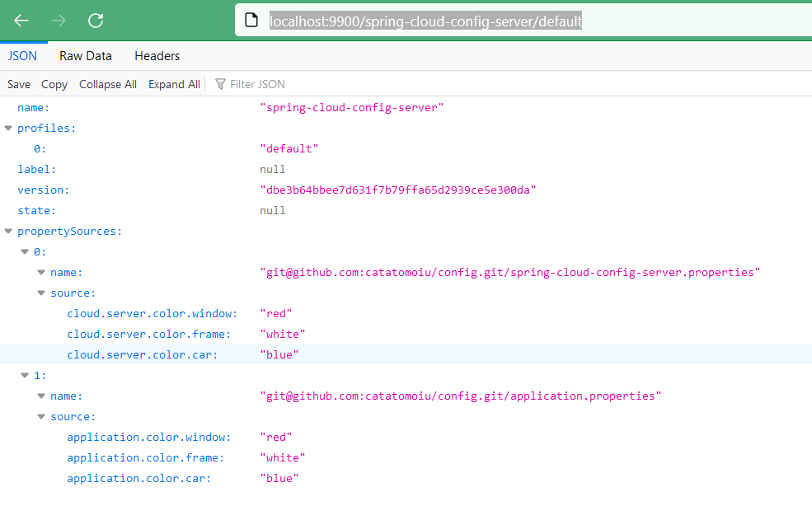Select the profiles index 0 key
812x520 pixels.
coord(40,149)
